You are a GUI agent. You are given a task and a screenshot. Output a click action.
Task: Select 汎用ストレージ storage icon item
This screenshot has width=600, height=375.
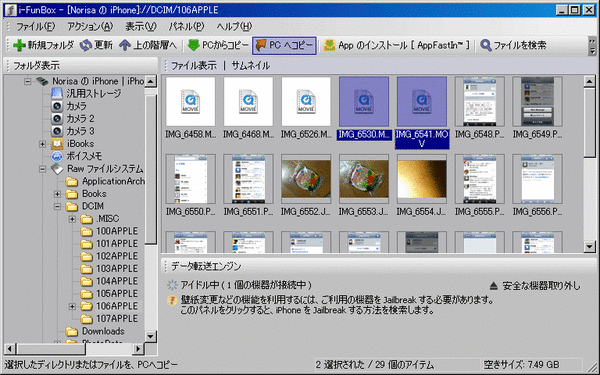pyautogui.click(x=86, y=93)
